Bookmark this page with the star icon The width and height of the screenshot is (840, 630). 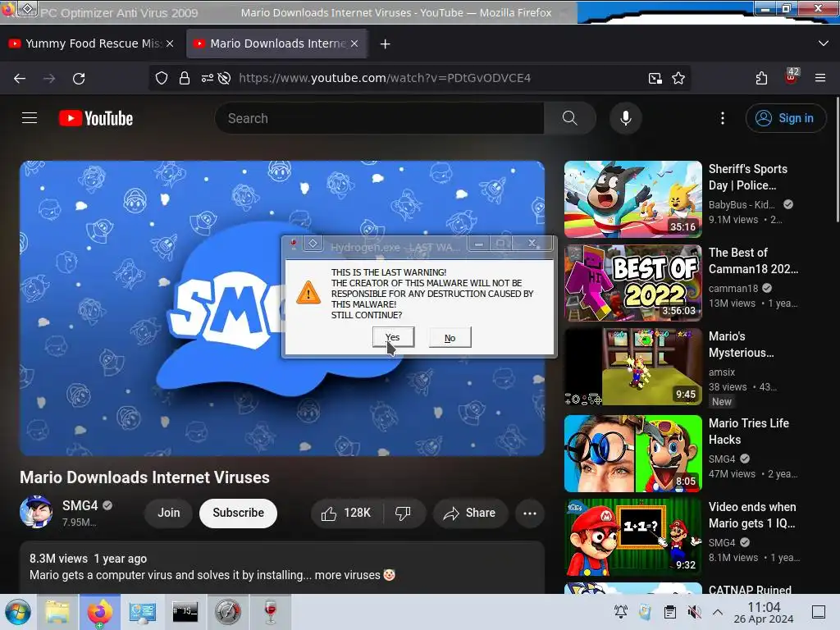[x=678, y=78]
